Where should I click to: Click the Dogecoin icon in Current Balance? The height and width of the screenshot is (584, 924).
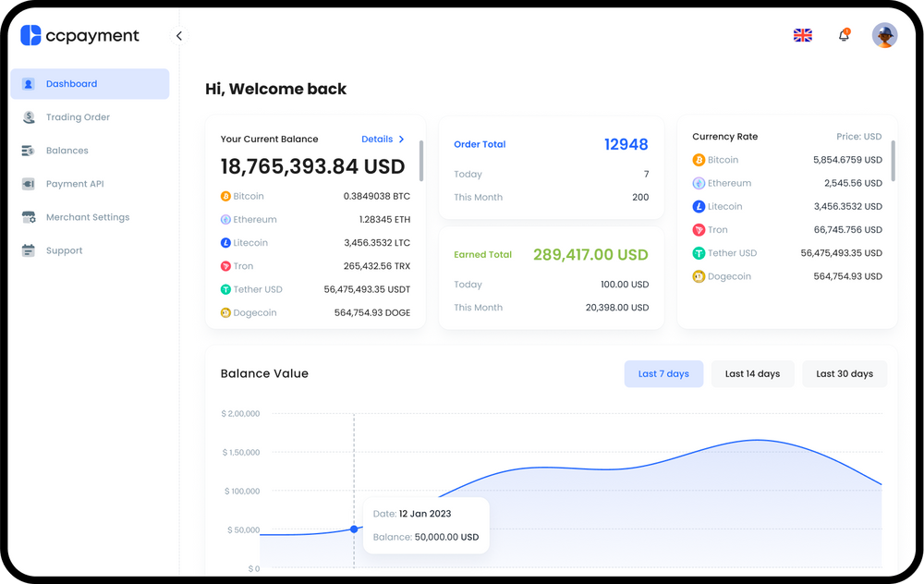(x=225, y=313)
